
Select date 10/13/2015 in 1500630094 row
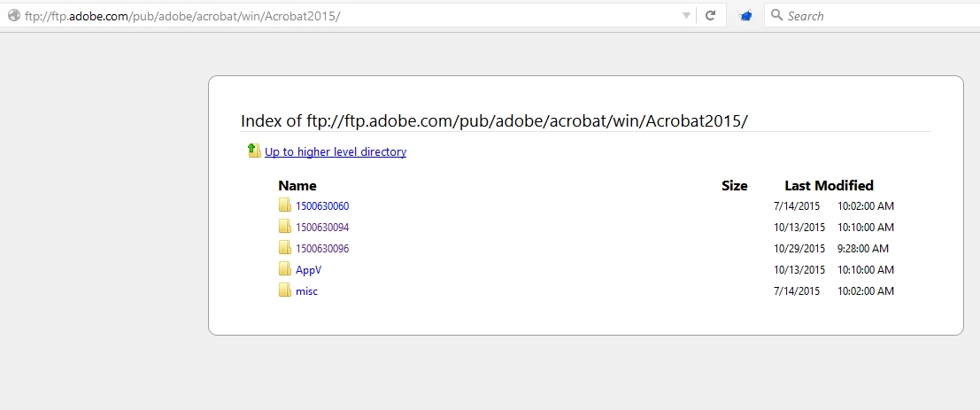[799, 228]
